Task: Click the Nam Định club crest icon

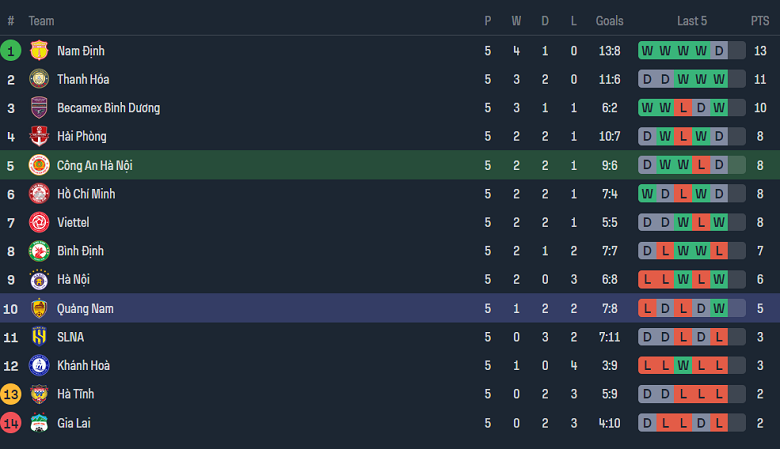Action: (x=39, y=51)
